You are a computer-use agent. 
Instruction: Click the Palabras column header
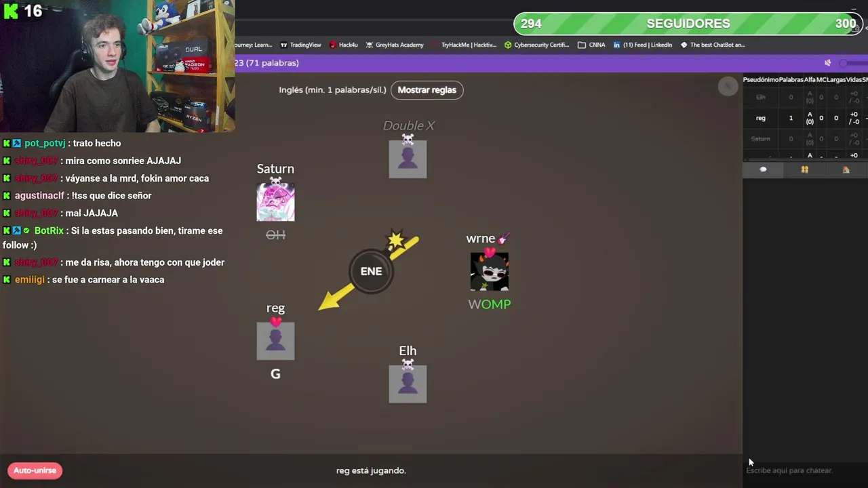(791, 80)
